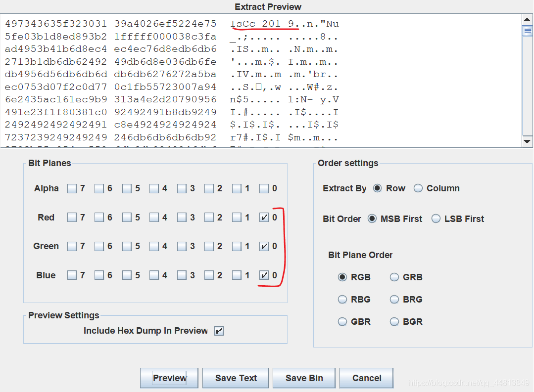Check Green bit plane 4
Viewport: 534px width, 392px height.
coord(154,246)
